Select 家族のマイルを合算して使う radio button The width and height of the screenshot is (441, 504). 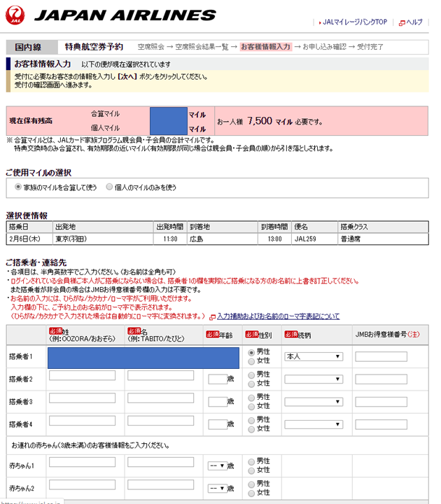pyautogui.click(x=18, y=187)
